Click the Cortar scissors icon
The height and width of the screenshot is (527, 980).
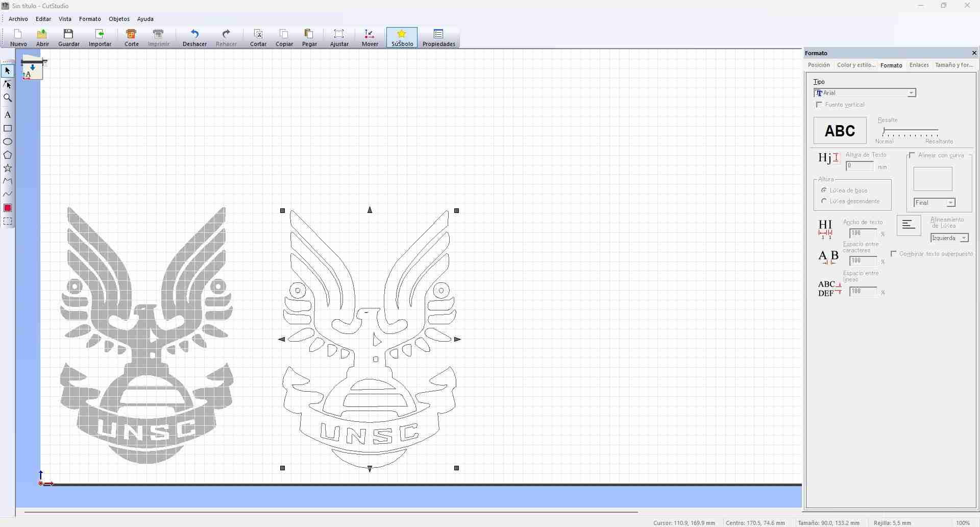tap(258, 38)
